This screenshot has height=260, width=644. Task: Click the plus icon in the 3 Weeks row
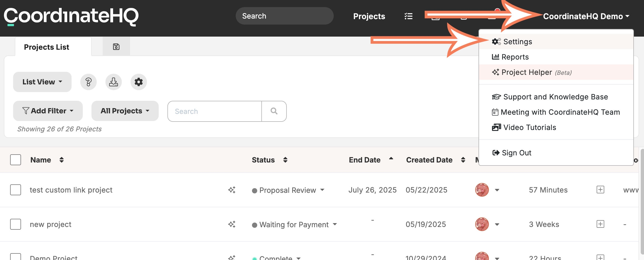pos(600,224)
